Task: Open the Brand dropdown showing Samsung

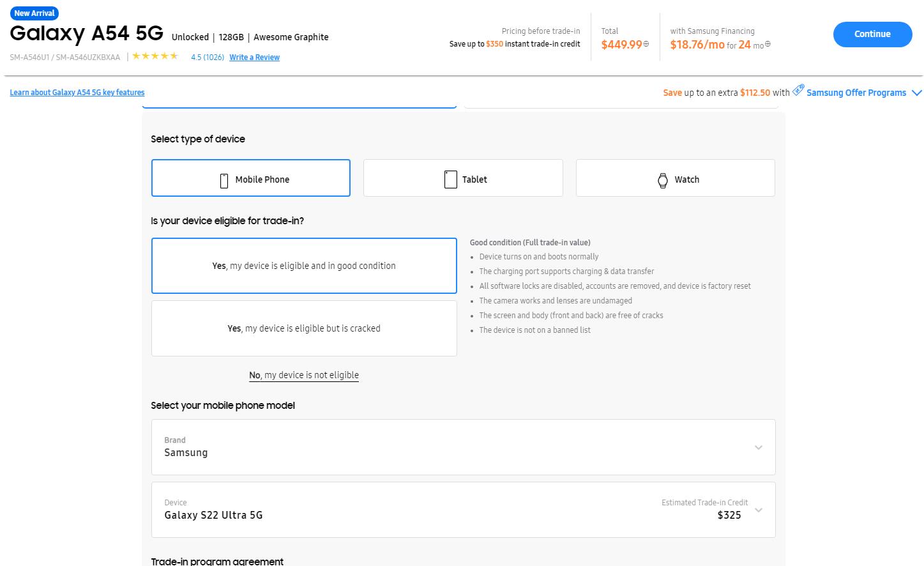Action: [463, 447]
